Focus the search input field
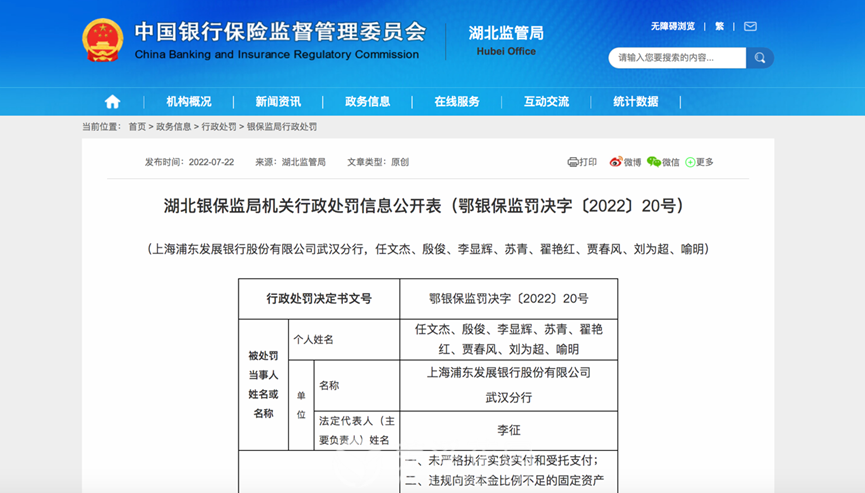This screenshot has height=493, width=865. 677,58
